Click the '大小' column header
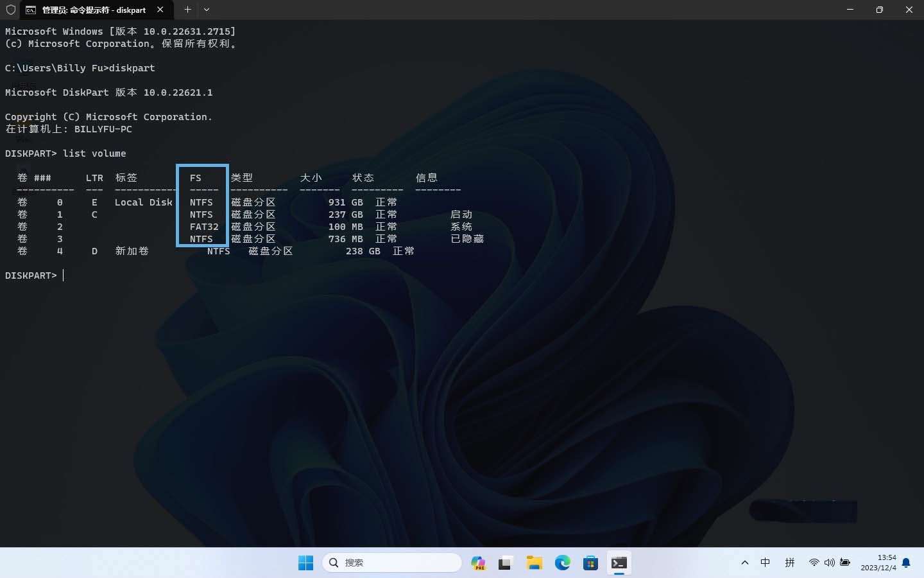Viewport: 924px width, 578px height. coord(311,178)
